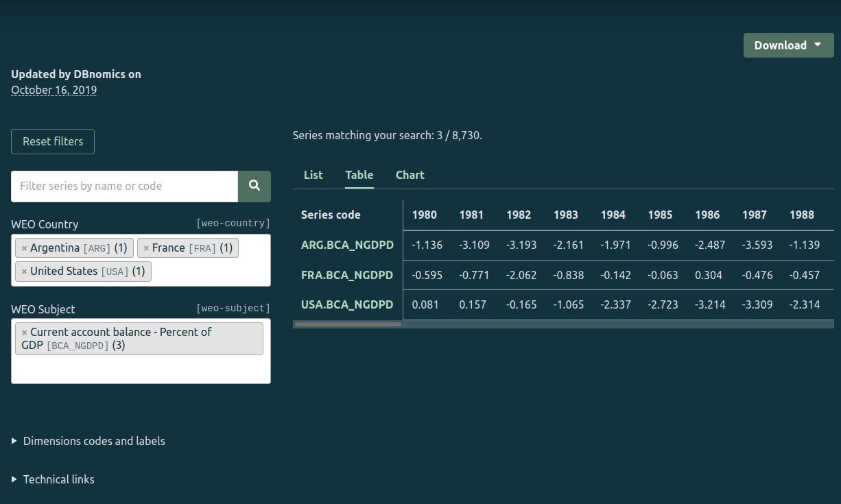This screenshot has height=504, width=841.
Task: Click the Series matching your search text
Action: pos(388,135)
